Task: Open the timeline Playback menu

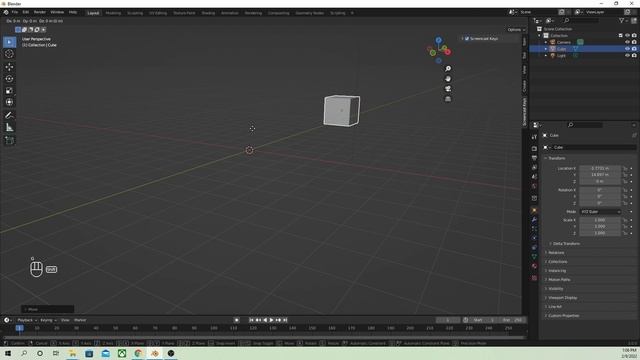Action: [27, 320]
